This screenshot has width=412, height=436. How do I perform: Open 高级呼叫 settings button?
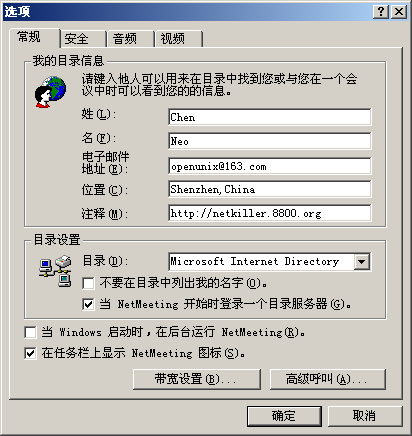(328, 379)
